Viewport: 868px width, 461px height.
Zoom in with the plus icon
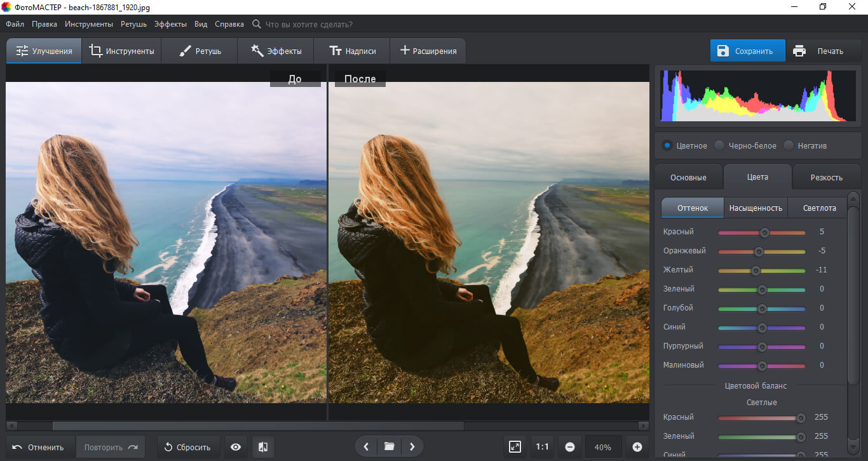click(x=637, y=447)
